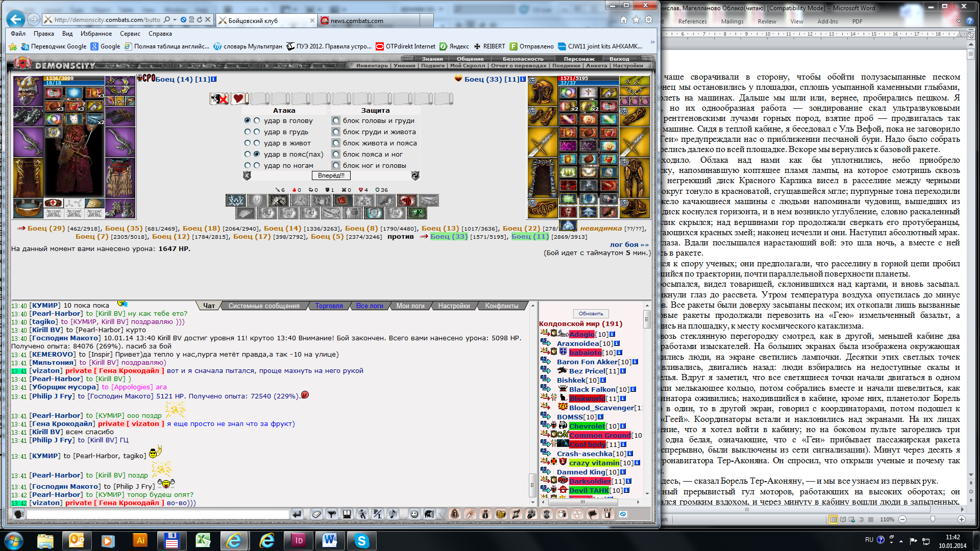Click the red heart scroll icon
Image resolution: width=980 pixels, height=551 pixels.
[x=238, y=98]
